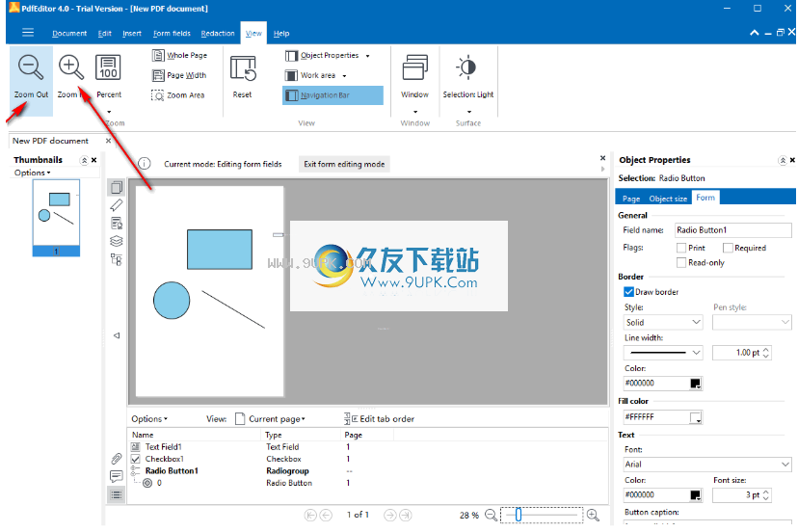
Task: Open the structure tree icon in sidebar
Action: pos(117,259)
